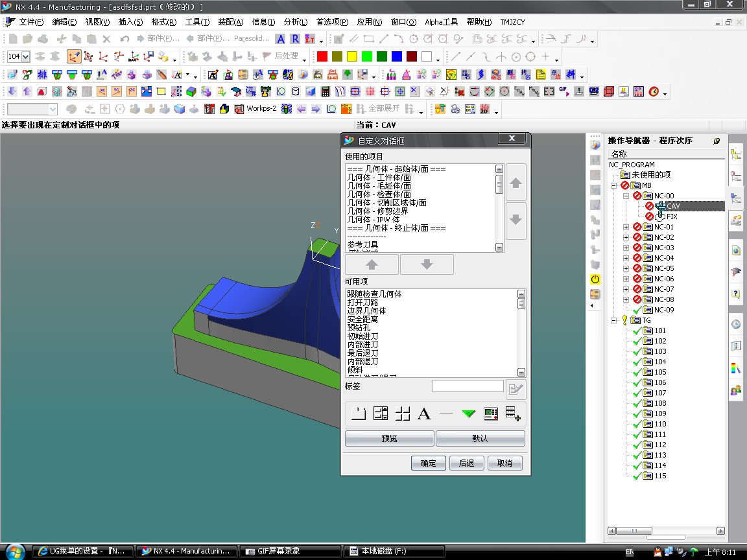747x560 pixels.
Task: Click the blue 'R' icon in toolbar
Action: [x=294, y=40]
